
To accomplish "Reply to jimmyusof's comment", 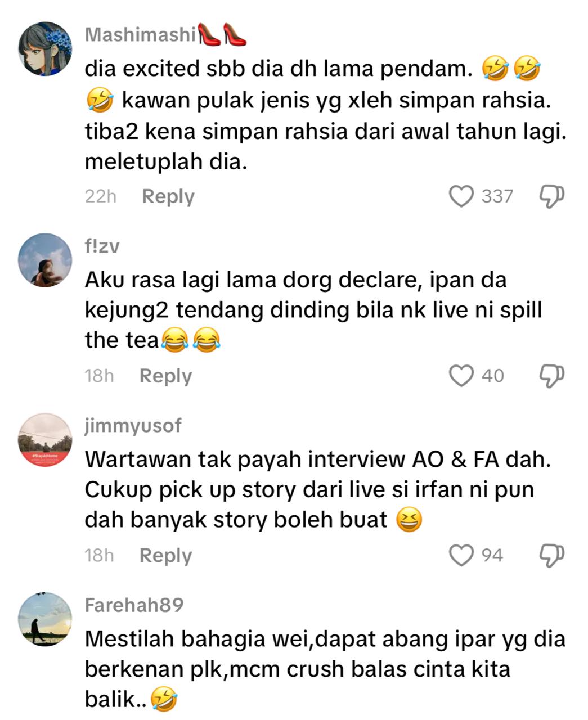I will (165, 555).
